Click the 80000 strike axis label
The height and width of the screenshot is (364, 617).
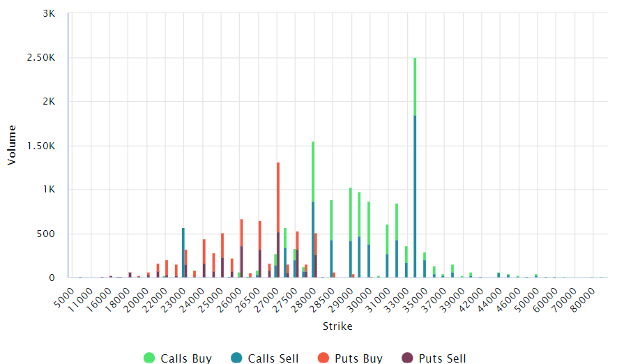click(x=583, y=301)
